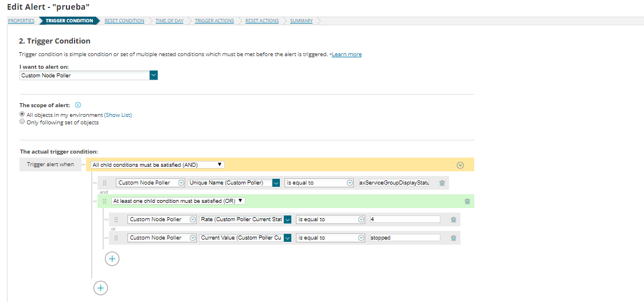Delete the OR condition group

point(467,201)
